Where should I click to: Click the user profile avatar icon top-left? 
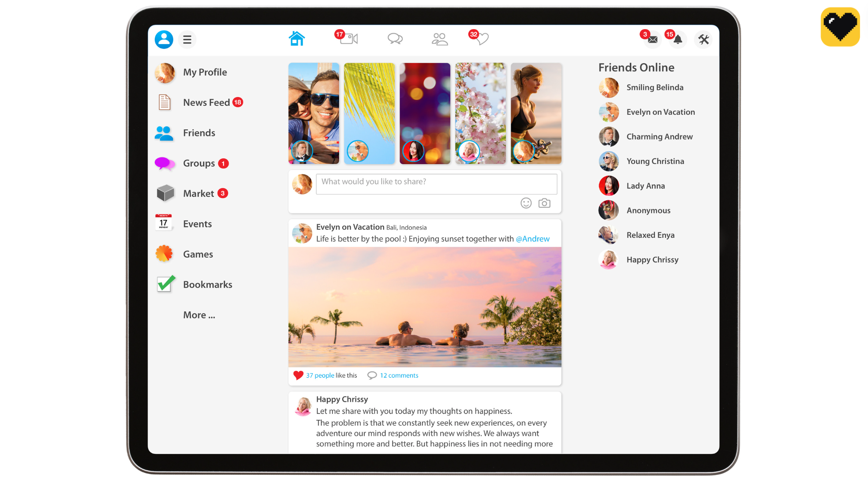click(x=163, y=39)
